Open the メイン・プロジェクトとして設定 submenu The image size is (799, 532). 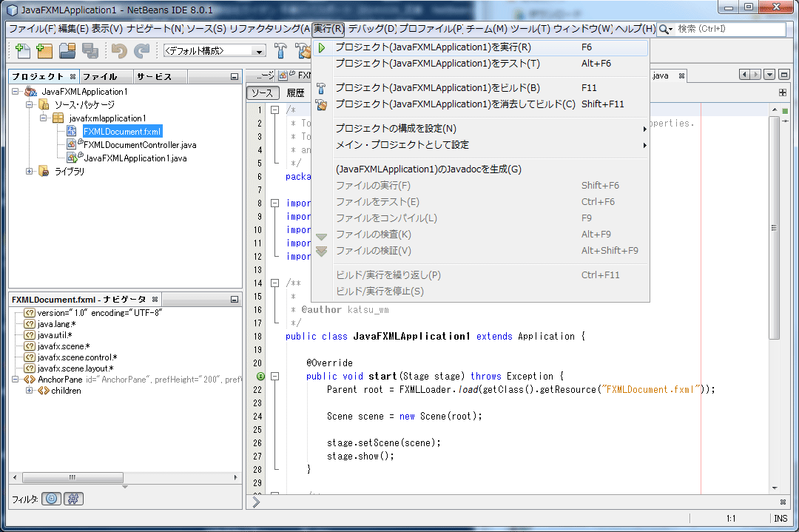click(x=480, y=145)
